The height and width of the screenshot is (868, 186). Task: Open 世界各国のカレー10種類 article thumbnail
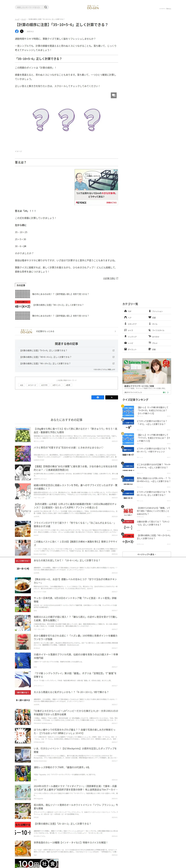(23, 848)
